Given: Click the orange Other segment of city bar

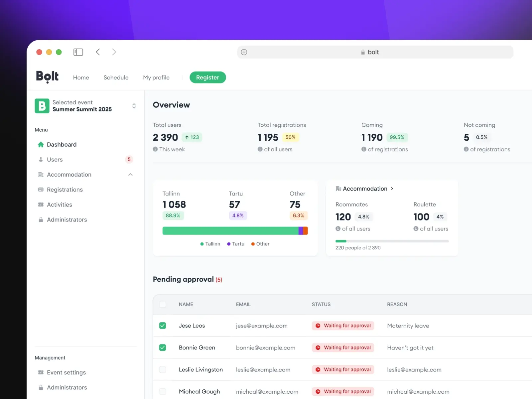Looking at the screenshot, I should coord(306,231).
